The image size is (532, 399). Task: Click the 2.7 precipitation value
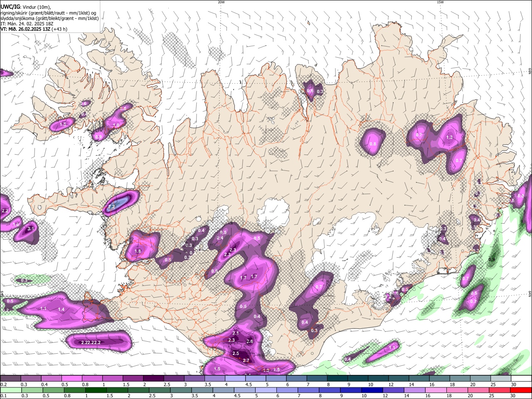point(246,361)
